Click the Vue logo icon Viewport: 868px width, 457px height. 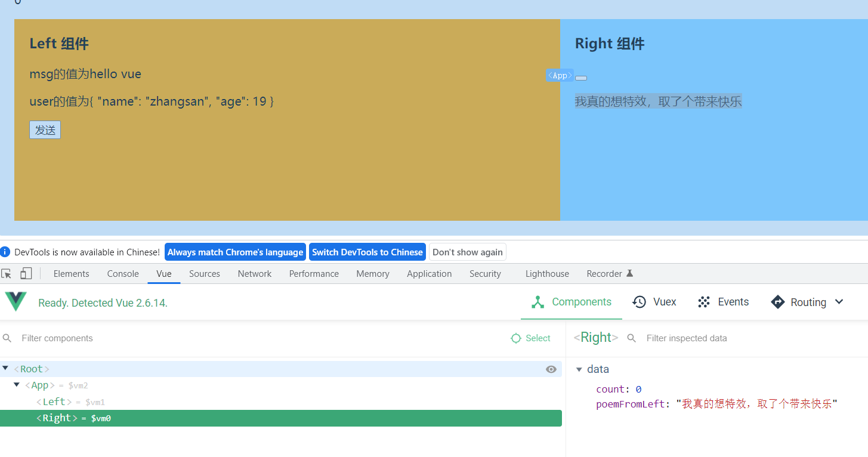coord(16,302)
